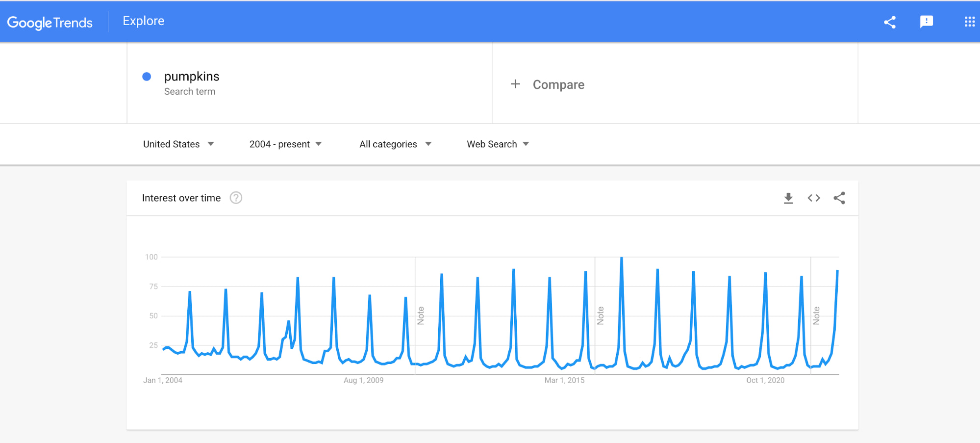Click the Note marker near 2016 on chart
The height and width of the screenshot is (443, 980).
(x=601, y=315)
